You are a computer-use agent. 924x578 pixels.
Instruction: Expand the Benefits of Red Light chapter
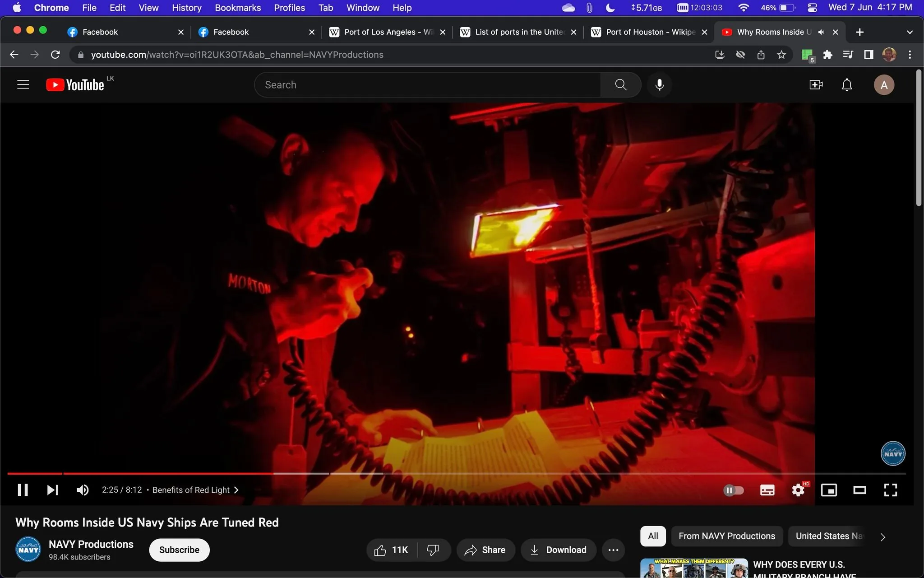236,489
